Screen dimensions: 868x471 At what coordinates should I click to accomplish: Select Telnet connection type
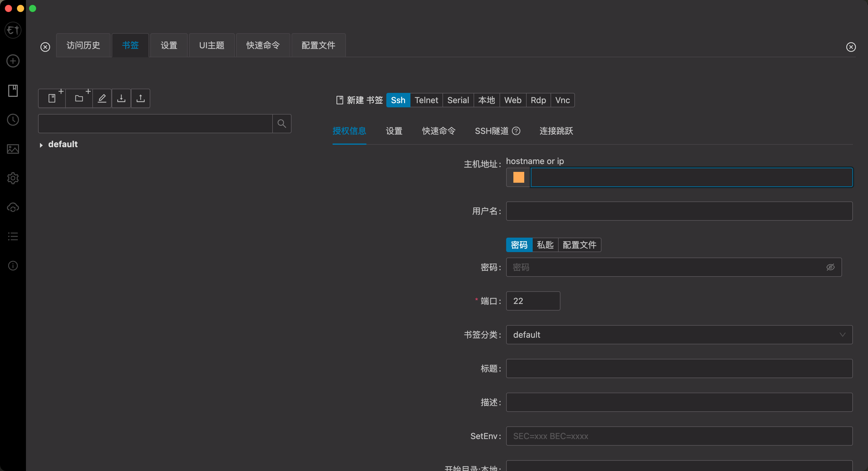point(426,100)
